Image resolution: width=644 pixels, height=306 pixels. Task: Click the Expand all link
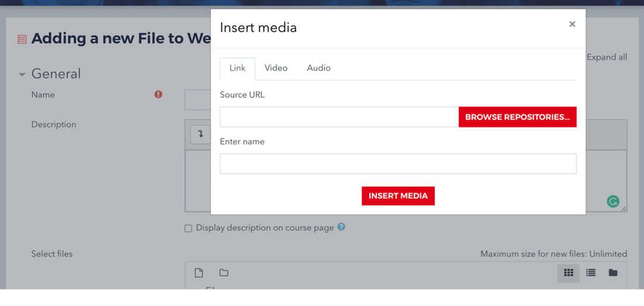[x=607, y=57]
